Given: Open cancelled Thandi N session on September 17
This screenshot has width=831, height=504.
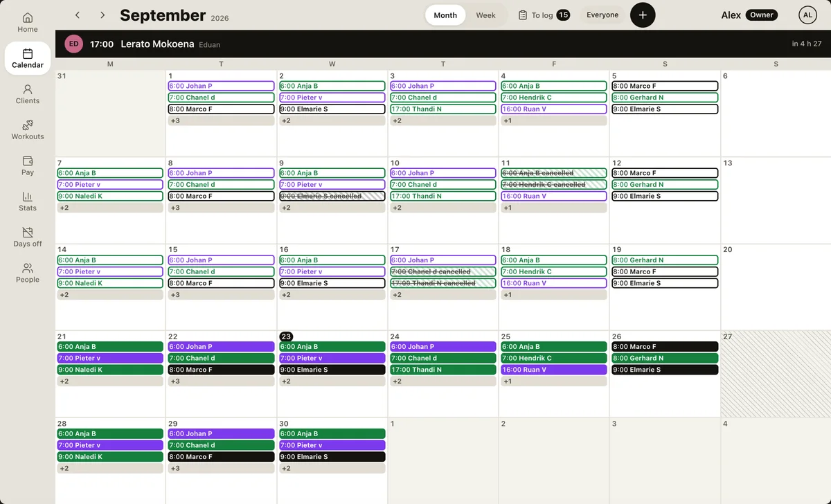Looking at the screenshot, I should click(443, 283).
